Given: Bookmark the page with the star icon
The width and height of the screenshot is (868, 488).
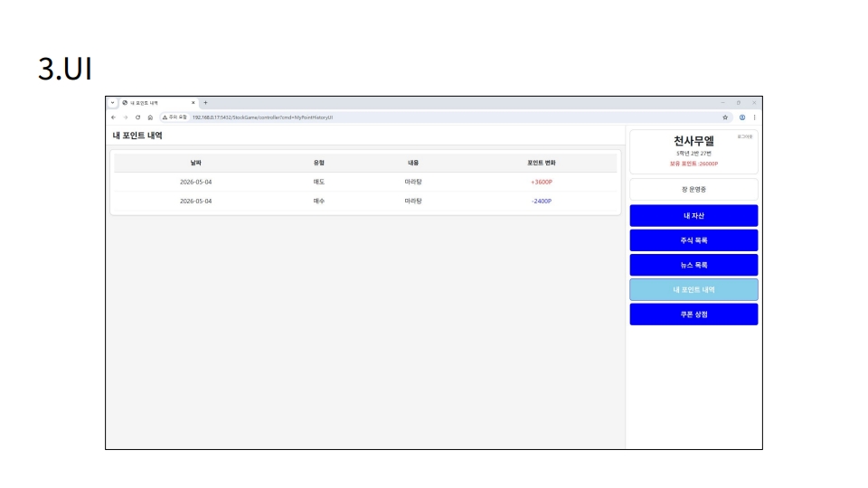Looking at the screenshot, I should (725, 117).
